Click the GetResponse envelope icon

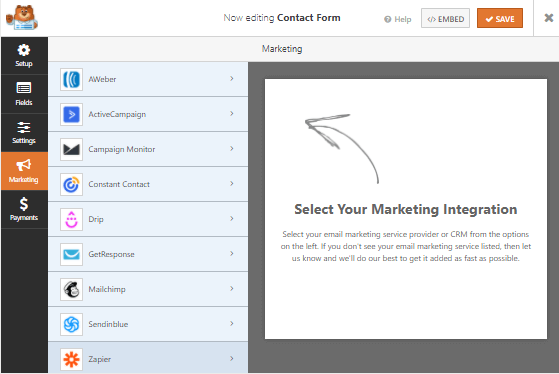point(71,254)
